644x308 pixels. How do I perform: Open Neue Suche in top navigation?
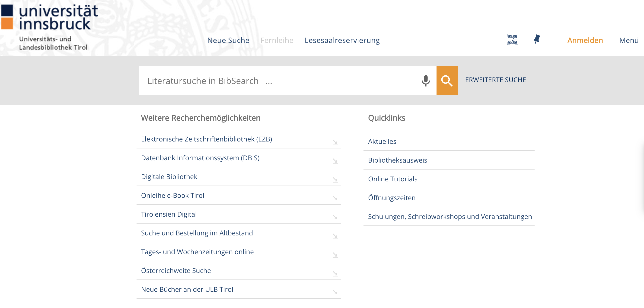(x=228, y=40)
